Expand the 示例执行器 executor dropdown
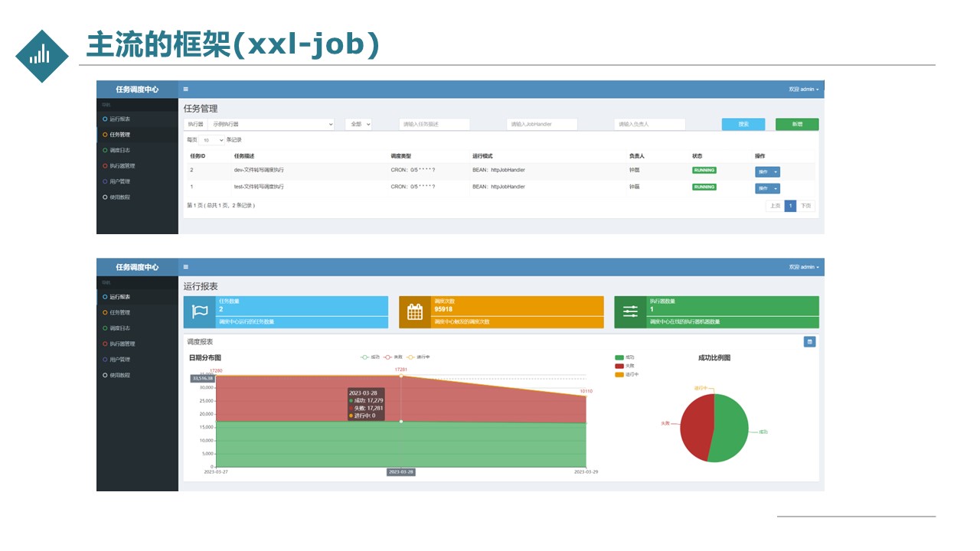 [x=272, y=124]
